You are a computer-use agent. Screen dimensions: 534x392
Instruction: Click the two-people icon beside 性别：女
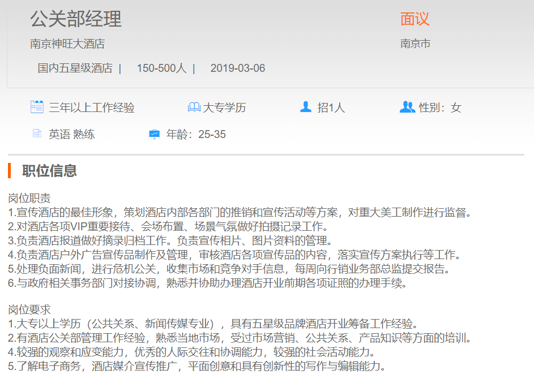(407, 107)
